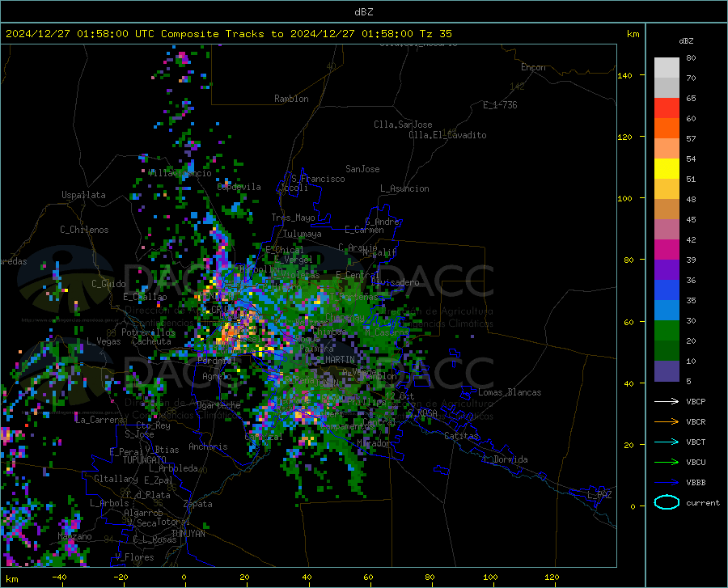Click the 'Uspallata' map label

pyautogui.click(x=83, y=195)
